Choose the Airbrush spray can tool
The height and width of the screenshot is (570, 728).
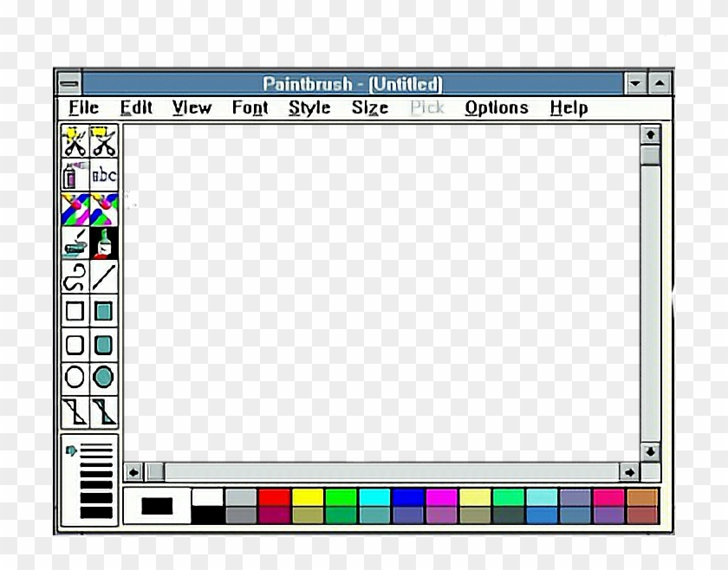(75, 175)
